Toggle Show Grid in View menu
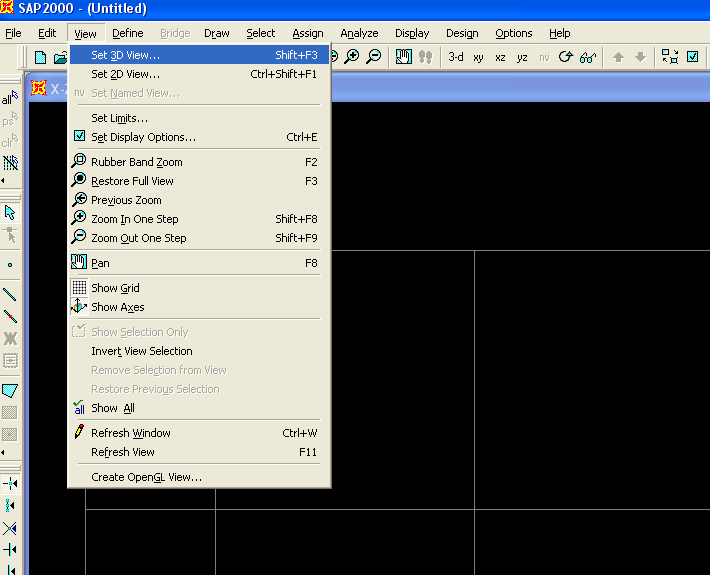 pos(199,288)
